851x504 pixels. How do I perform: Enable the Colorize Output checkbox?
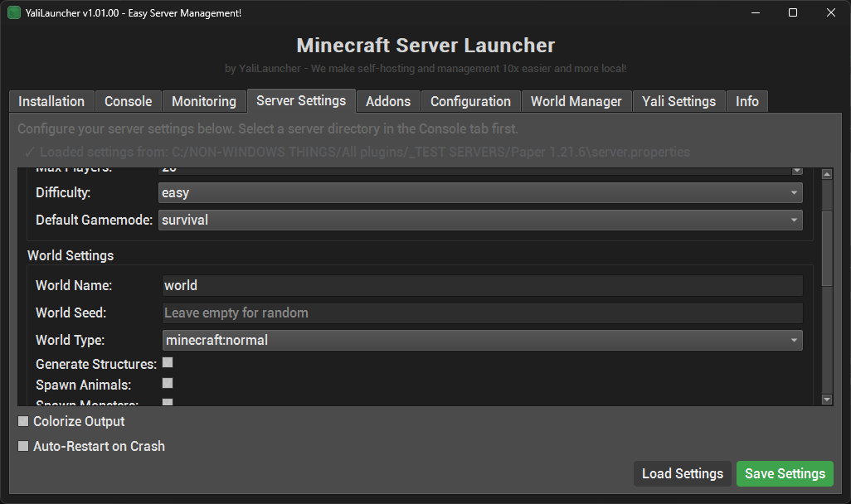coord(23,421)
